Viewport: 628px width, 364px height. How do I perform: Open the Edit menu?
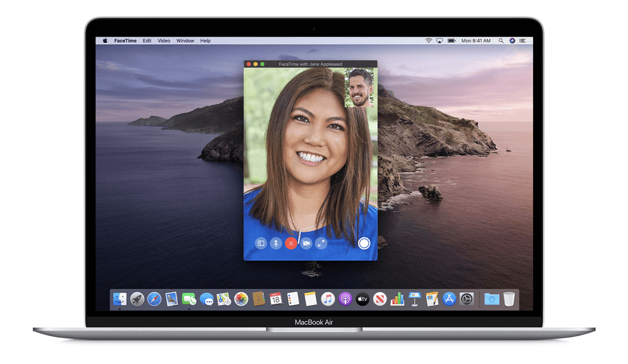click(x=147, y=40)
